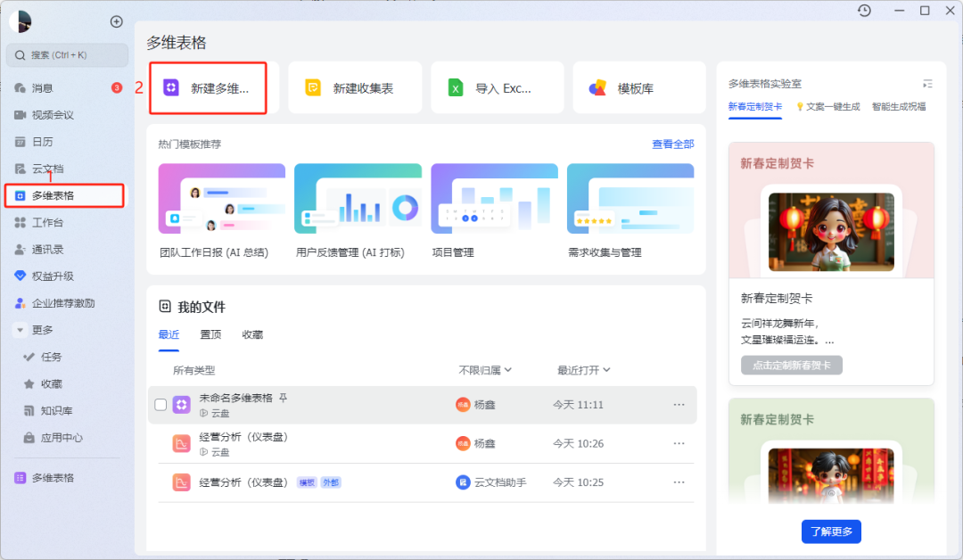Open the history clock icon in title bar
This screenshot has height=560, width=963.
(x=864, y=11)
